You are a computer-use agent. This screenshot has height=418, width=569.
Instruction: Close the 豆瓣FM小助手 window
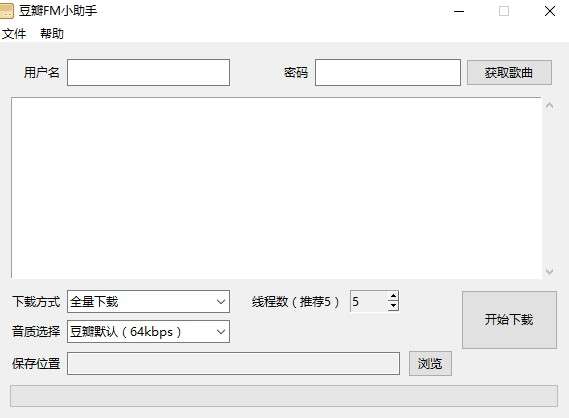coord(550,11)
